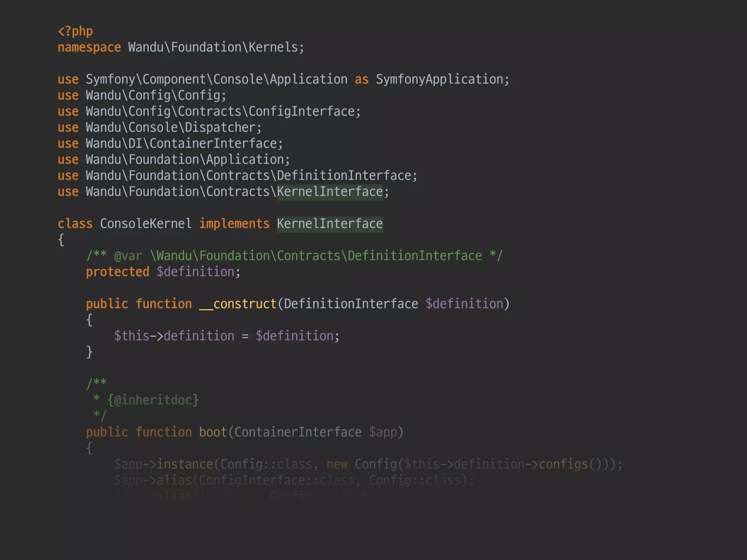Viewport: 747px width, 560px height.
Task: Click 'Wandu\Config\Contracts\ConfigInterface' import
Action: 220,112
